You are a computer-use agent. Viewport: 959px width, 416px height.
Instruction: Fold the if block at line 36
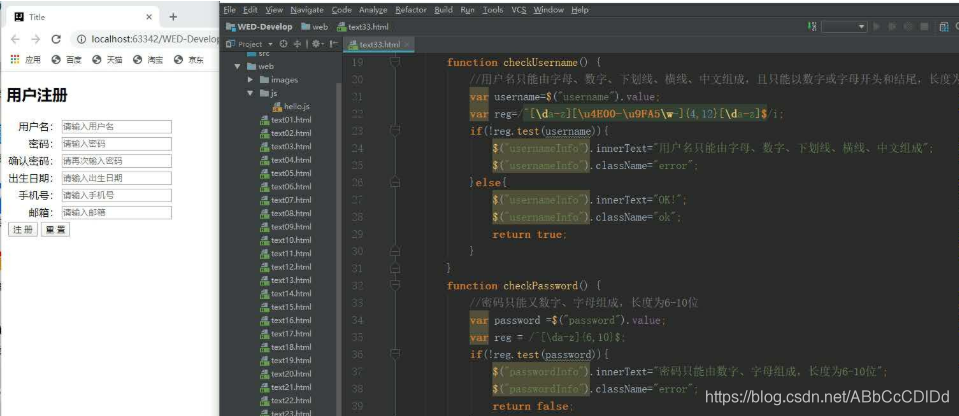coord(395,354)
